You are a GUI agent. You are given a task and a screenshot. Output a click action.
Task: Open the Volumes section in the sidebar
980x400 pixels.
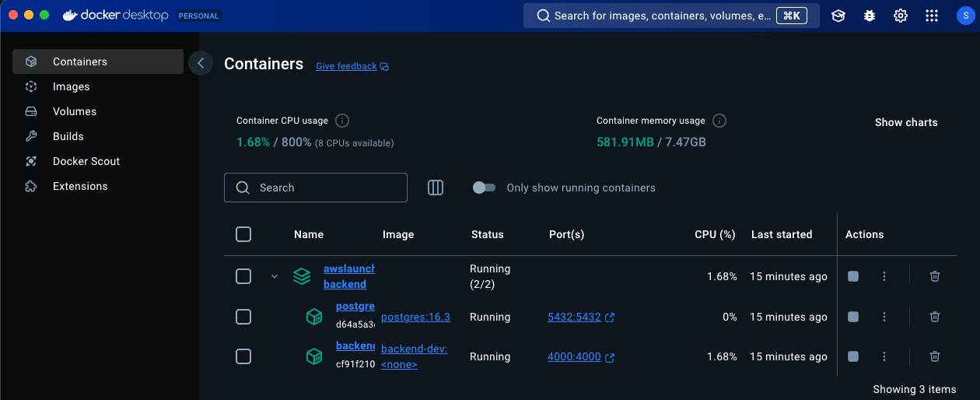point(98,111)
